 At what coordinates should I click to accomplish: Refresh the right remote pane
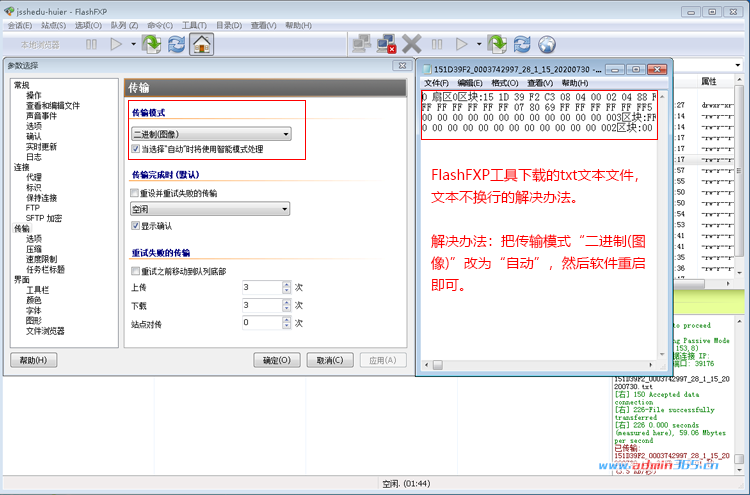pos(522,44)
